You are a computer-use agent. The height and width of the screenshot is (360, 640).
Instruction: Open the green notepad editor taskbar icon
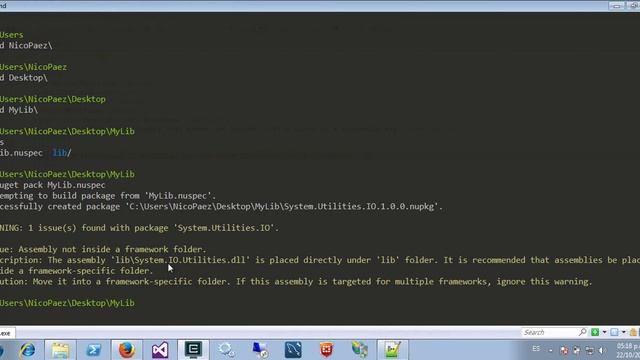coord(392,350)
